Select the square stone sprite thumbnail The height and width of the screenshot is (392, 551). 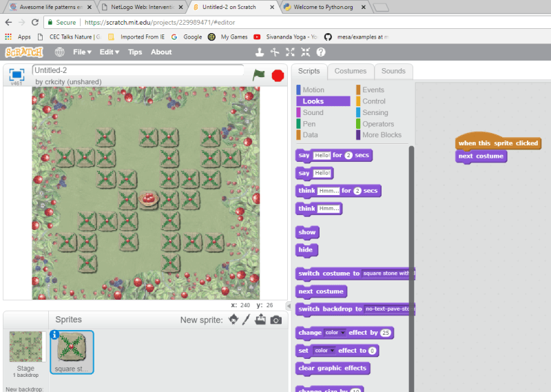pyautogui.click(x=72, y=352)
